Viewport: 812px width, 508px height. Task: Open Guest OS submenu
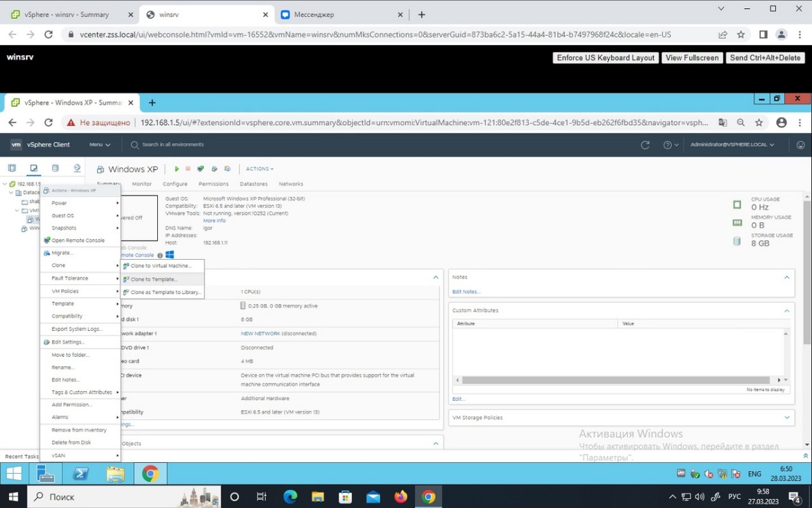coord(80,215)
